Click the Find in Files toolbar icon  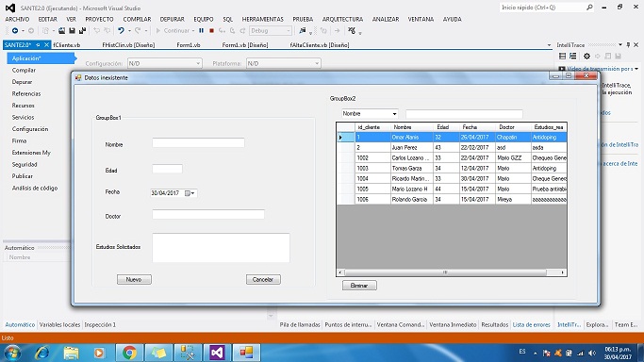303,31
